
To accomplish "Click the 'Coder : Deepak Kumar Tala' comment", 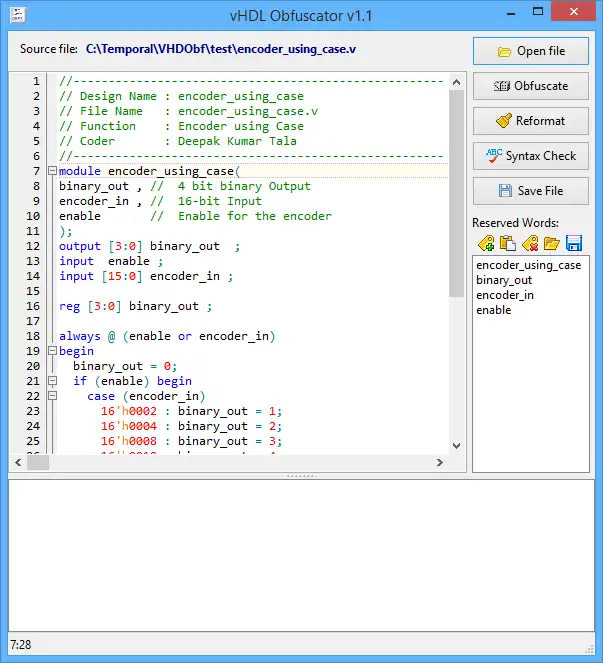I will pyautogui.click(x=178, y=141).
